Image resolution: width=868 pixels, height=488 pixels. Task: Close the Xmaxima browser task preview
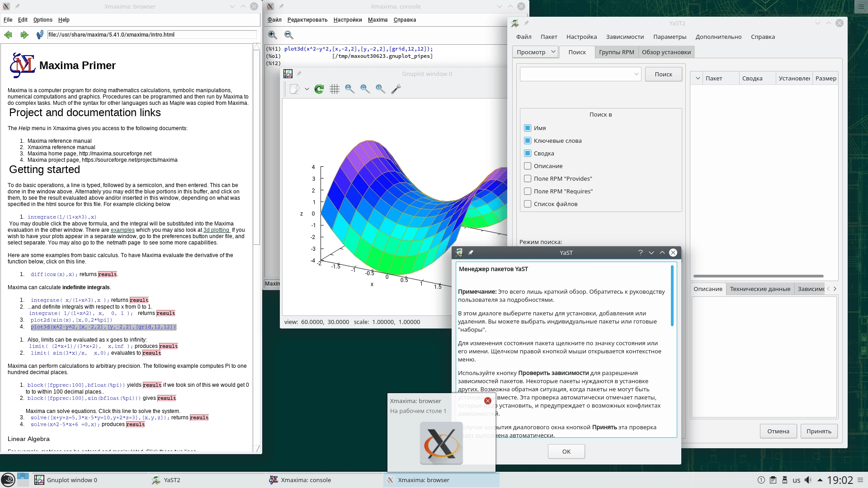[488, 401]
